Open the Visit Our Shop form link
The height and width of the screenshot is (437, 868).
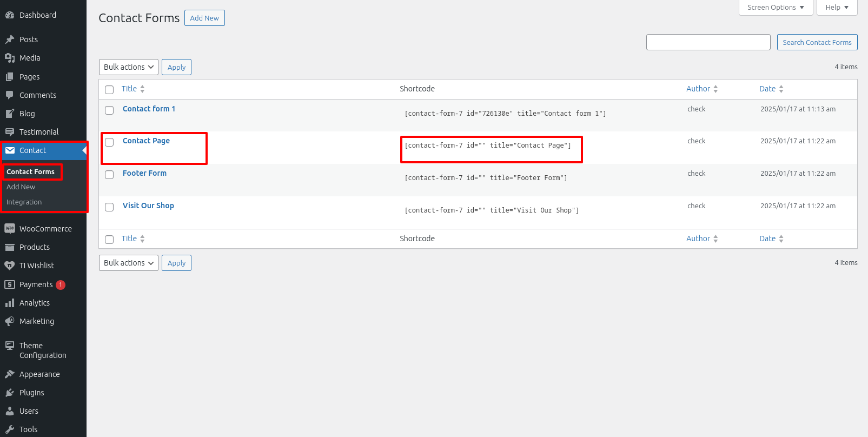(148, 206)
